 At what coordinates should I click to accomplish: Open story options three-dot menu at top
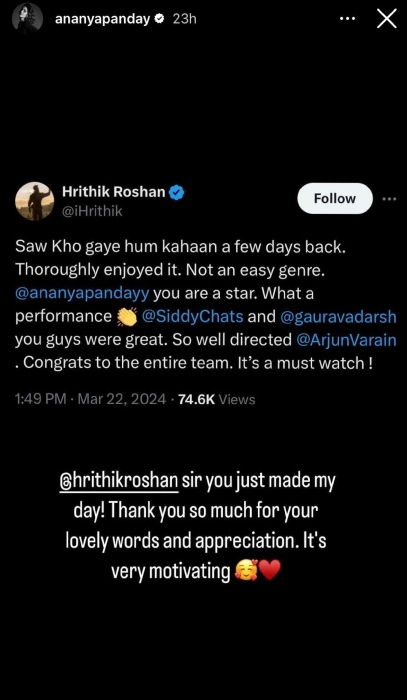[x=347, y=19]
